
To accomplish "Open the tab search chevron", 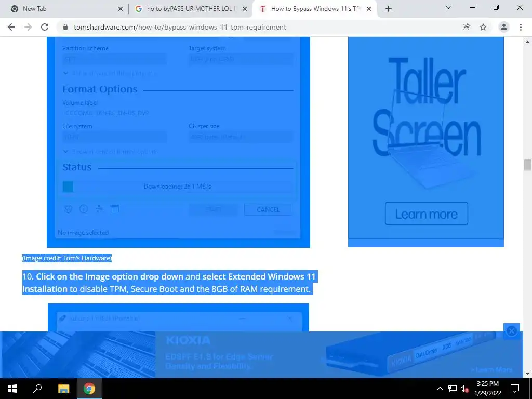I will (448, 7).
